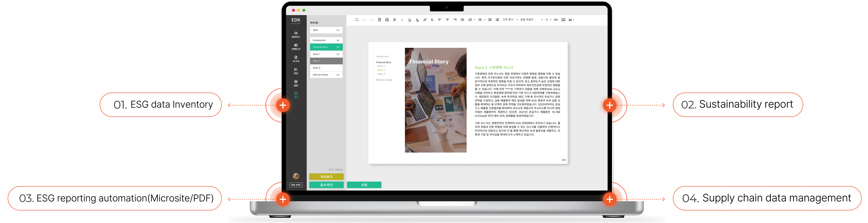
Task: Click the Story 2. 기후변화 리스크 heading
Action: (494, 68)
